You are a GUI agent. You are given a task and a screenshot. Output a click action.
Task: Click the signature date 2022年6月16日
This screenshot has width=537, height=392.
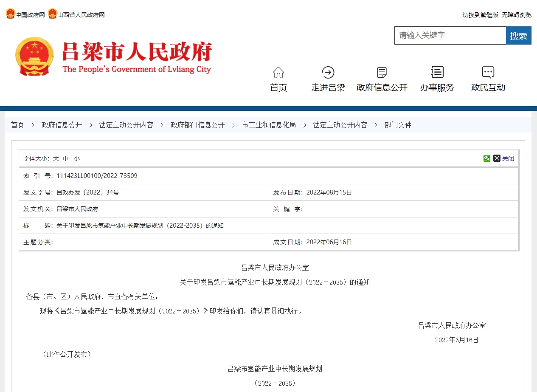[457, 340]
